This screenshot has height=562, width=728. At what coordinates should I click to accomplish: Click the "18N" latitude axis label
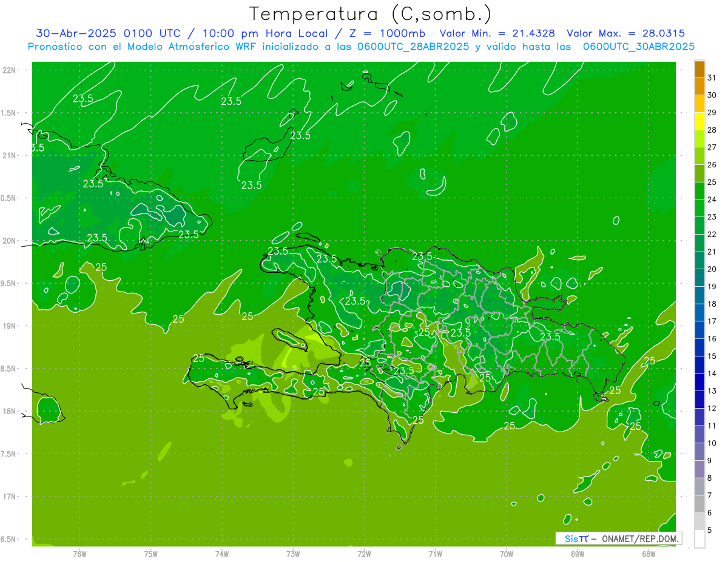(x=10, y=411)
